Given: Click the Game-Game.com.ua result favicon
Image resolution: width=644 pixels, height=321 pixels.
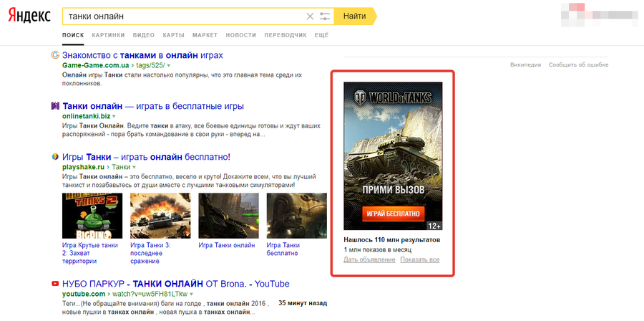Looking at the screenshot, I should (55, 55).
